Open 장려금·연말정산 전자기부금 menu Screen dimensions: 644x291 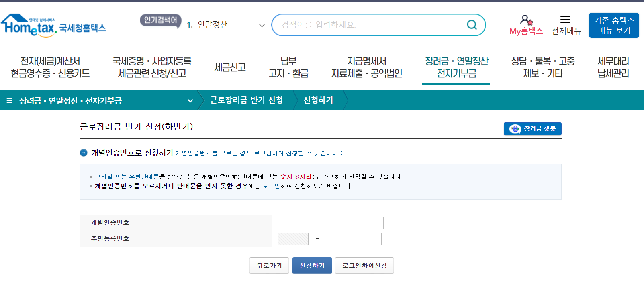[456, 67]
